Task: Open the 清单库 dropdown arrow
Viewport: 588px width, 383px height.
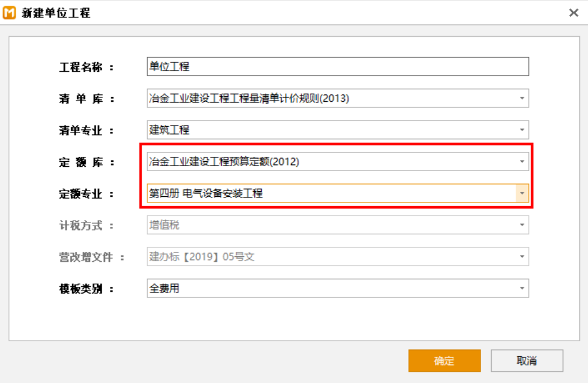Action: click(x=522, y=99)
